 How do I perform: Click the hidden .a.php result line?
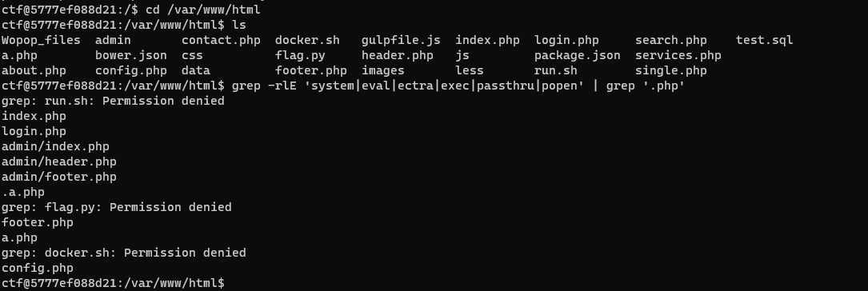tap(23, 192)
